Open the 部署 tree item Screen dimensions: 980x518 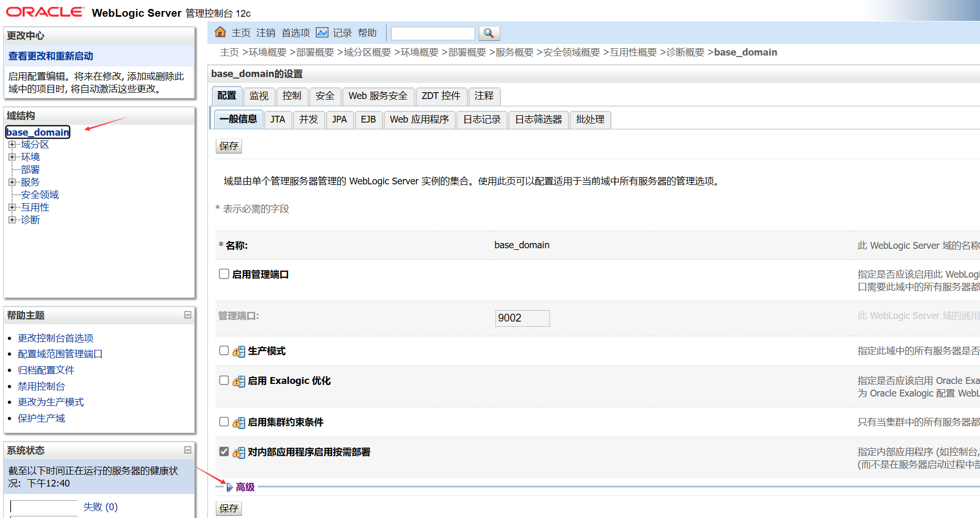point(30,169)
